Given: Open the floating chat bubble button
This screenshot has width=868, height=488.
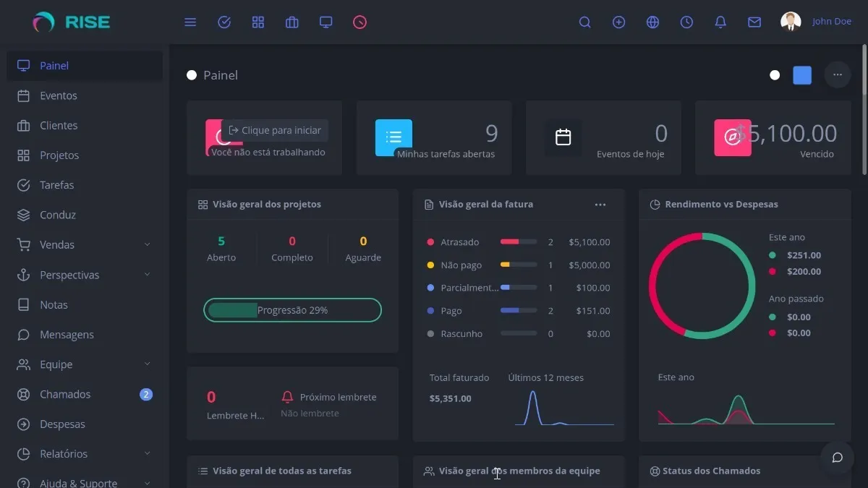Looking at the screenshot, I should click(838, 458).
